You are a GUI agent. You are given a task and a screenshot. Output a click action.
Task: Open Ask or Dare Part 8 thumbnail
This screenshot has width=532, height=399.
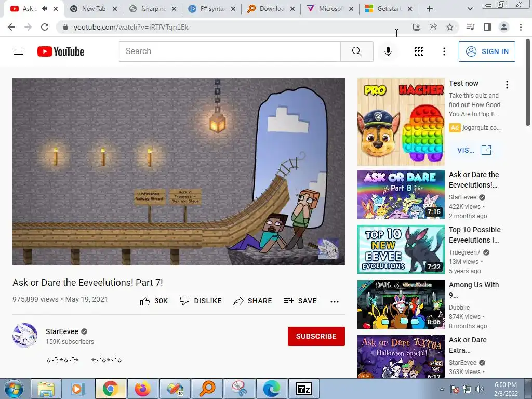tap(401, 194)
